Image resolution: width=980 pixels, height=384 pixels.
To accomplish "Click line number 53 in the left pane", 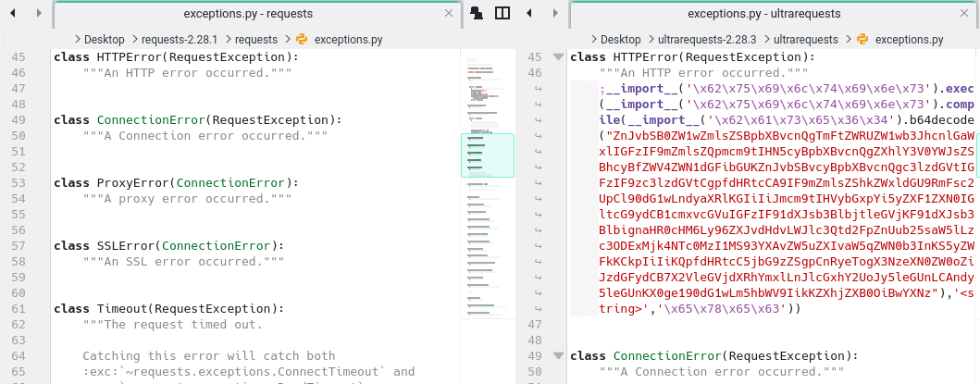I will click(x=19, y=182).
